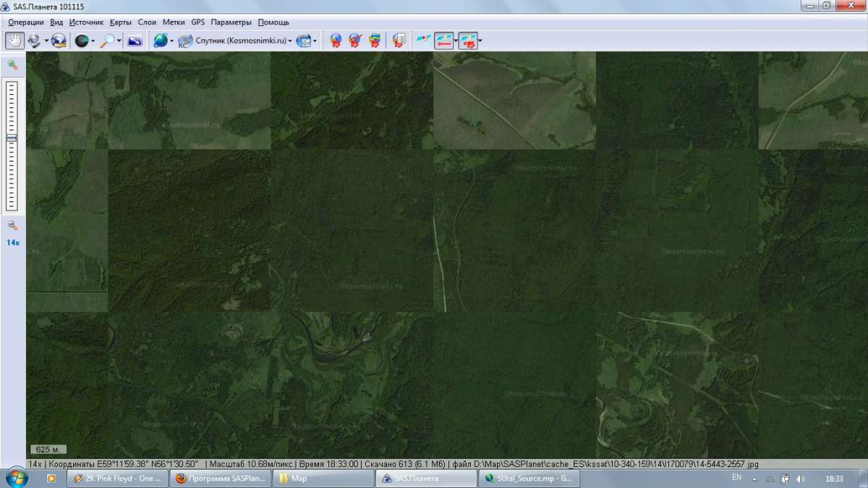Switch to Программа SASPlan... Firefox taskbar button
Screen dimensions: 868x488
[221, 479]
